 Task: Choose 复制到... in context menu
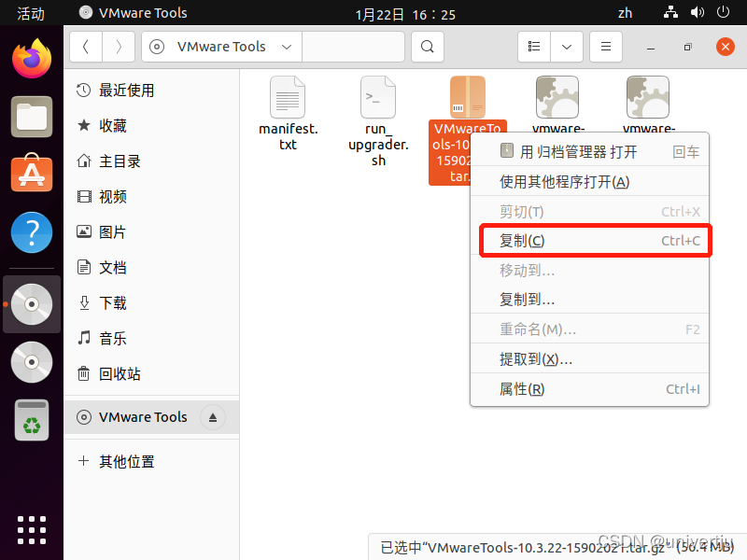click(x=589, y=300)
